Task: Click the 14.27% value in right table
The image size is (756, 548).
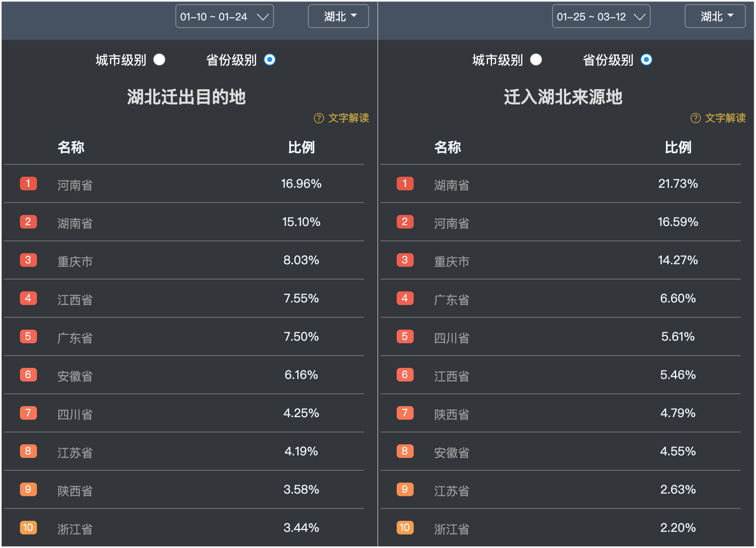Action: tap(678, 260)
